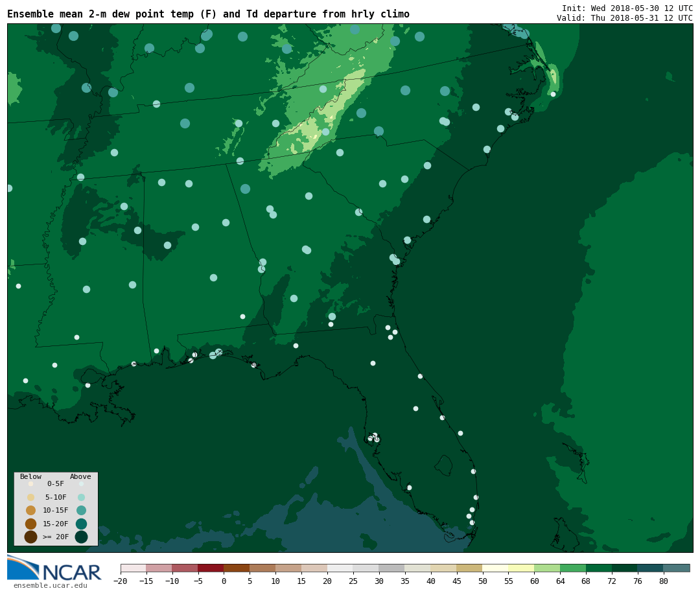Click the Below 5-10F legend circle
Image resolution: width=700 pixels, height=593 pixels.
click(x=31, y=497)
